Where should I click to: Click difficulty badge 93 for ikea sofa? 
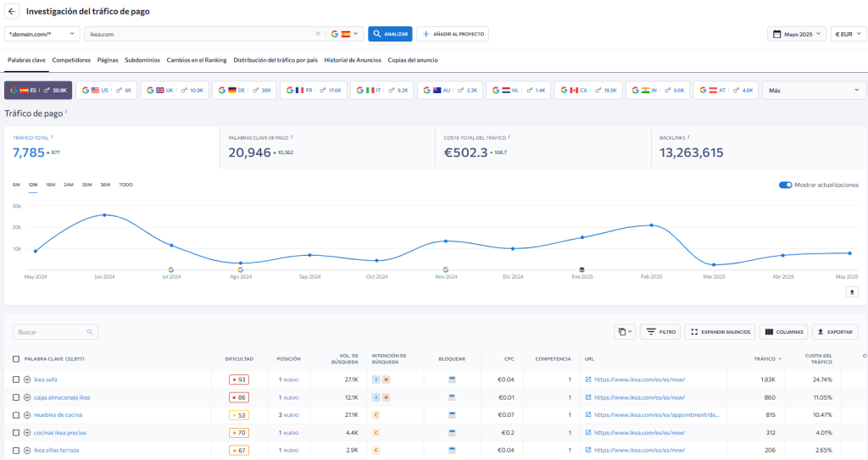239,380
